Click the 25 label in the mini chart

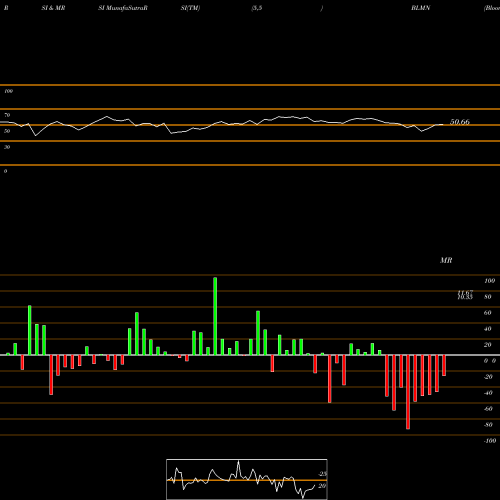point(322,474)
